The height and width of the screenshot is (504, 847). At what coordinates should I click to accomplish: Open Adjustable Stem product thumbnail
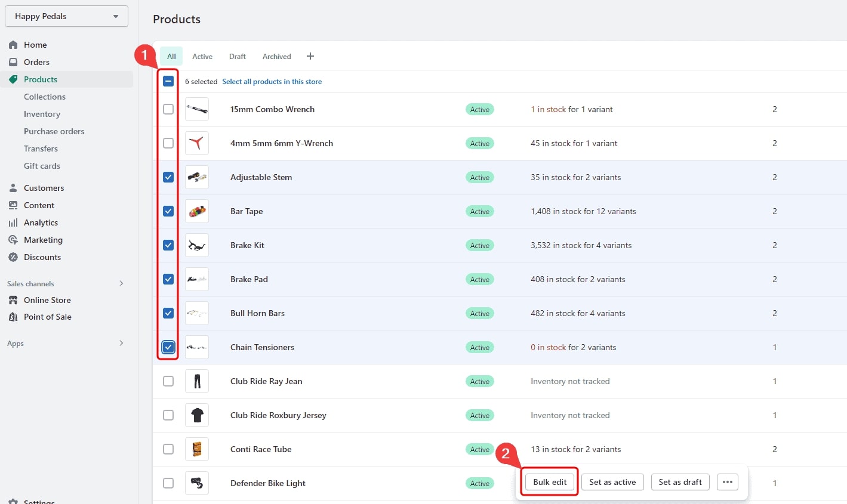(197, 177)
